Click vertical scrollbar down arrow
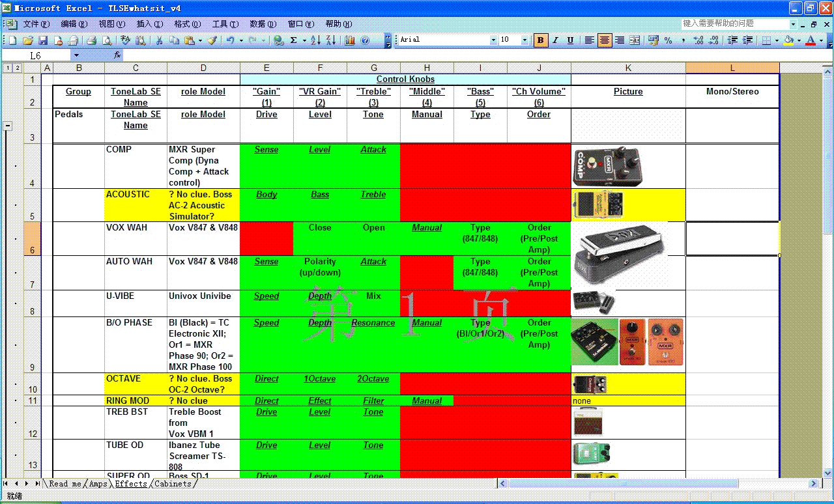Image resolution: width=834 pixels, height=504 pixels. pyautogui.click(x=828, y=473)
